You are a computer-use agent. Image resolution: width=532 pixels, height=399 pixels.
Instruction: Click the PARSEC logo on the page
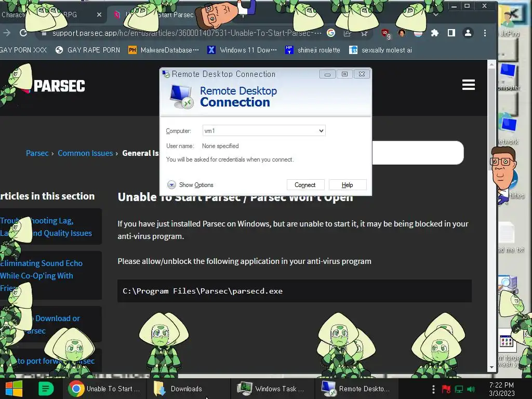tap(59, 86)
